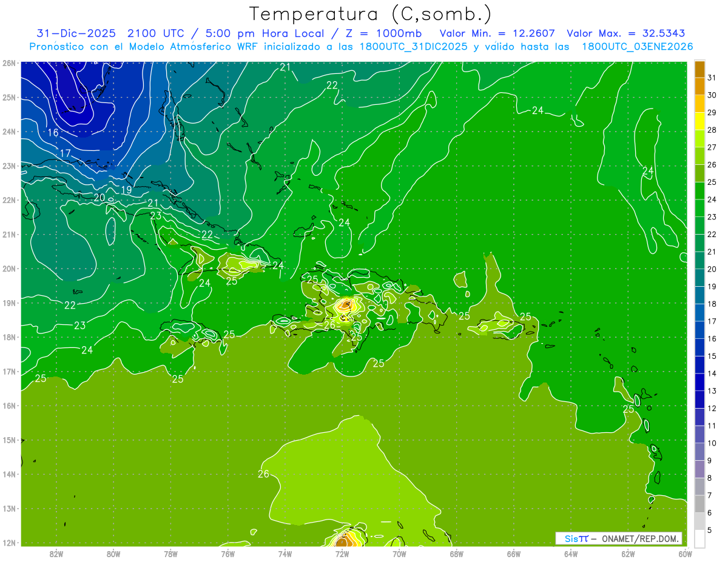
Task: Click the '76W' longitude label
Action: (228, 554)
